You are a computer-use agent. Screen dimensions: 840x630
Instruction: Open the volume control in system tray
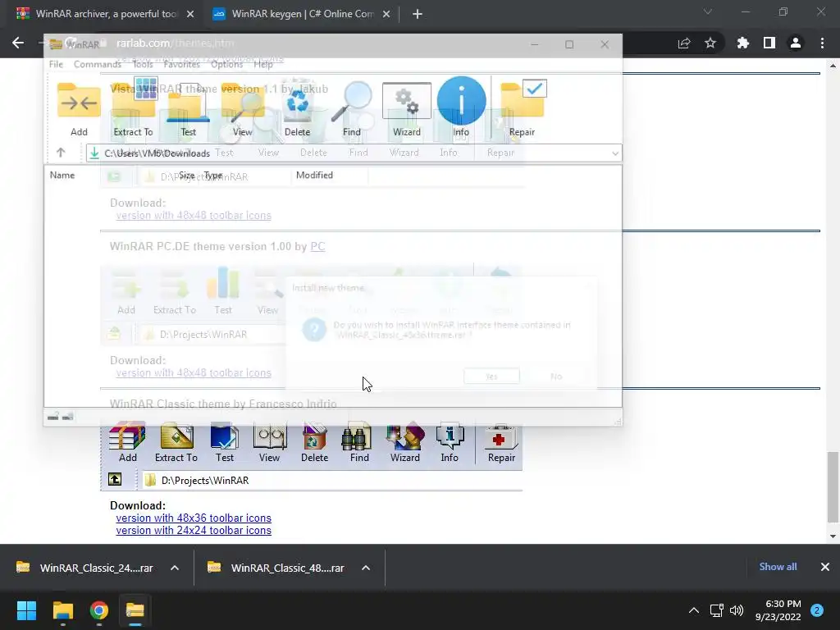coord(737,610)
